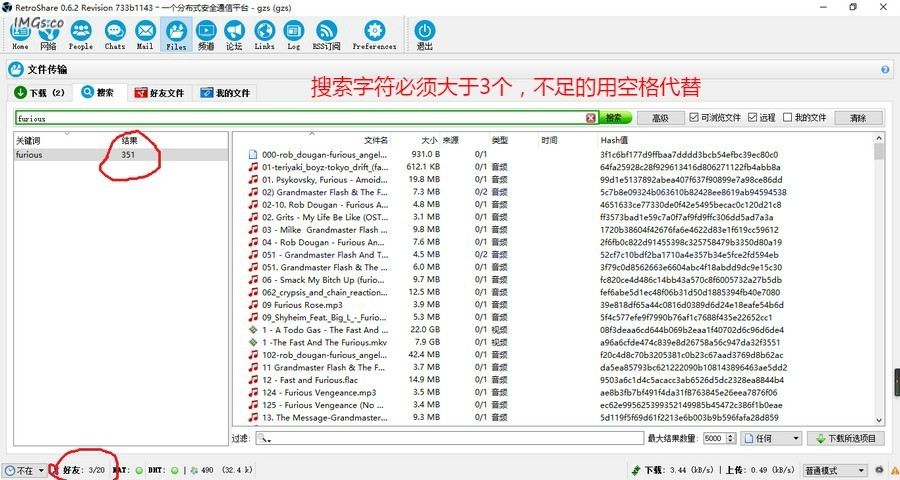Select 1 - A Todo Gas video row
900x480 pixels.
point(553,330)
